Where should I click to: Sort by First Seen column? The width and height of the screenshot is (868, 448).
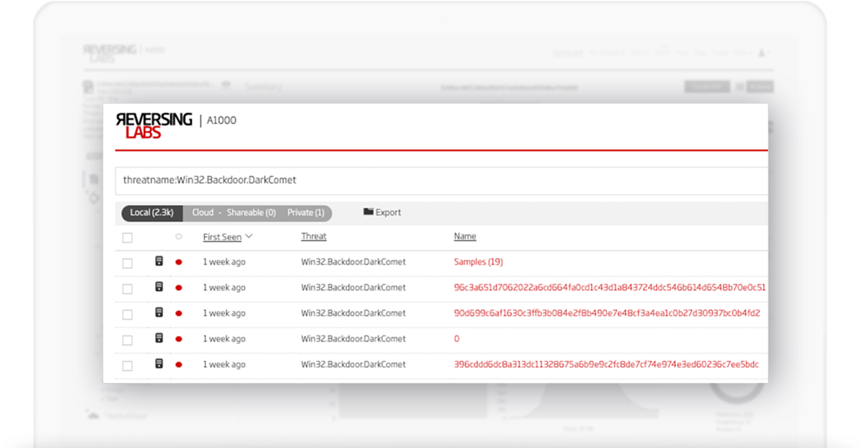click(222, 237)
